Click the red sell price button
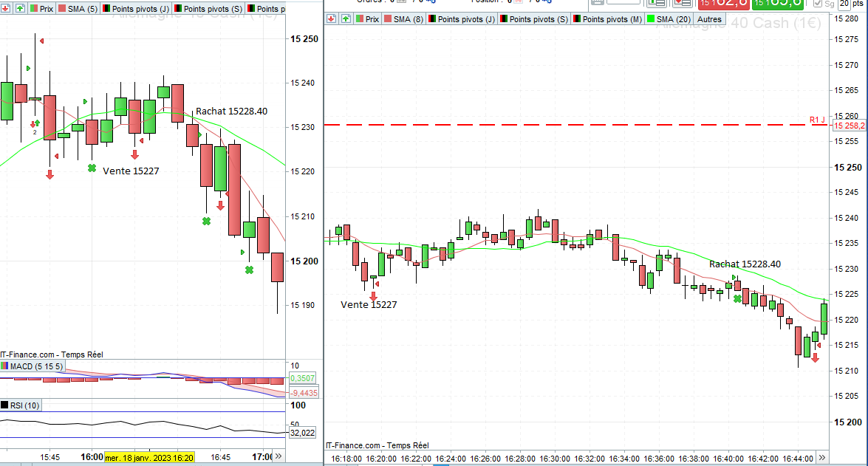The image size is (868, 466). coord(723,4)
